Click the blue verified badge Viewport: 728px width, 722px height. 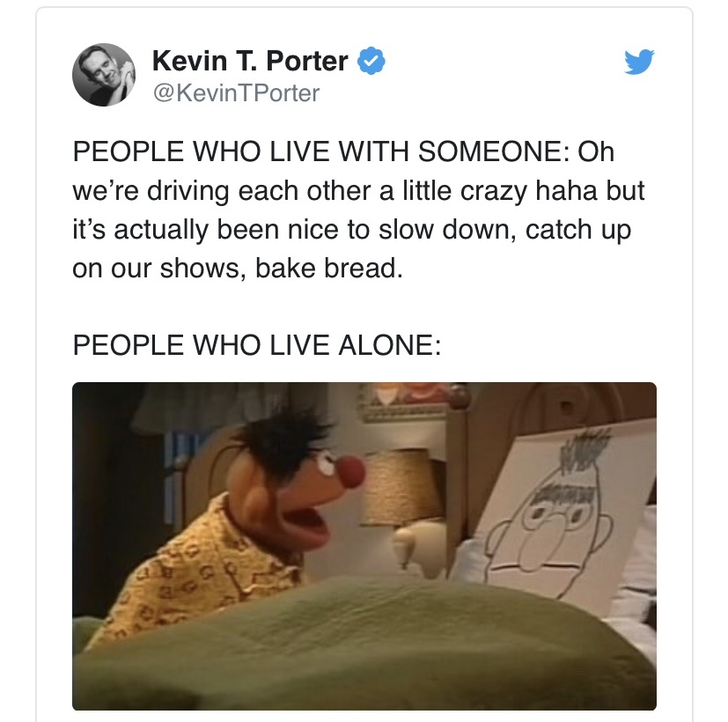point(371,61)
